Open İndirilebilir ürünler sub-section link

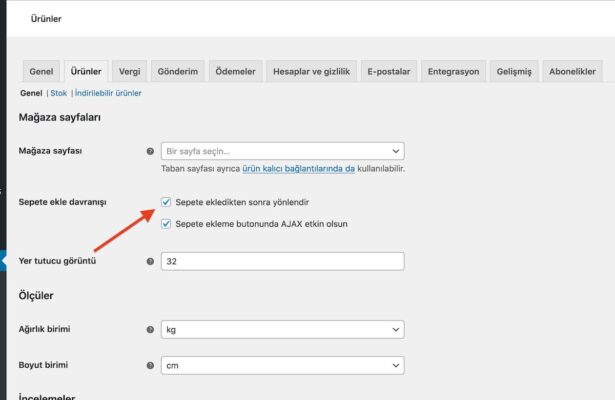point(108,93)
